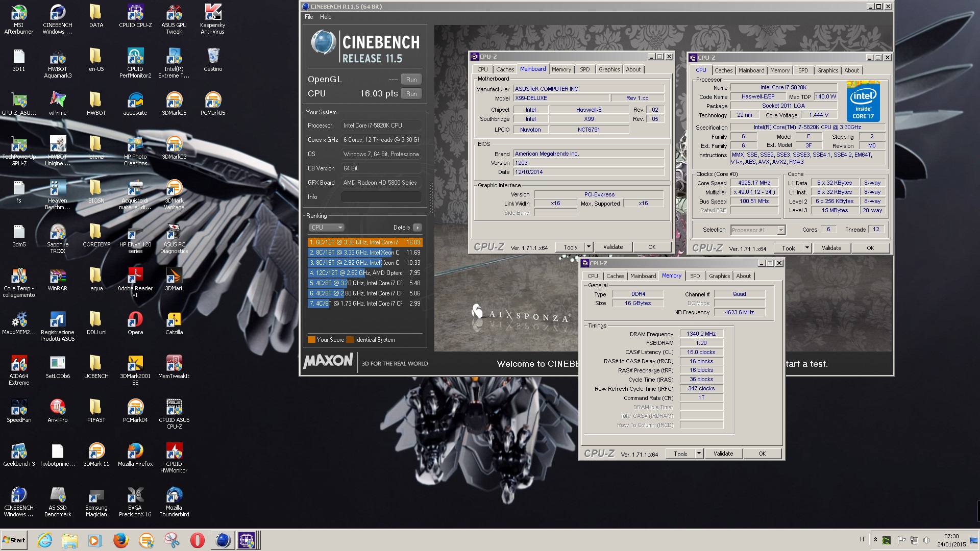Open Graphics tab in CPU tab CPU-Z window
The height and width of the screenshot is (551, 980).
point(827,70)
